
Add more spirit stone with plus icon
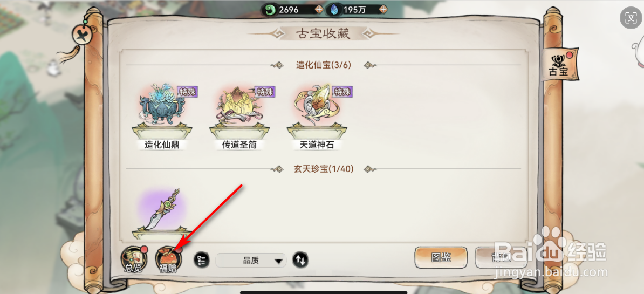pos(383,10)
